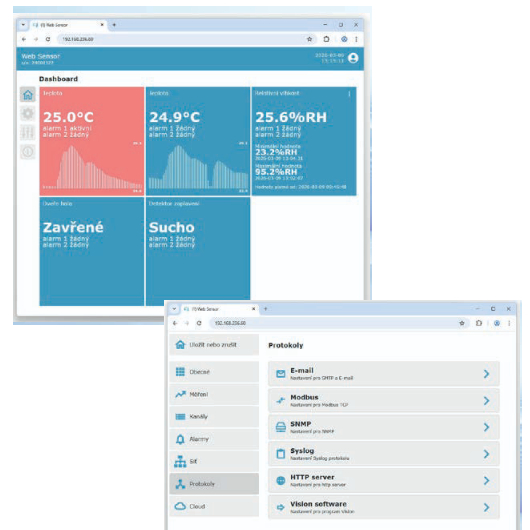530x530 pixels.
Task: Bookmark page with star in lower browser
Action: click(x=462, y=323)
